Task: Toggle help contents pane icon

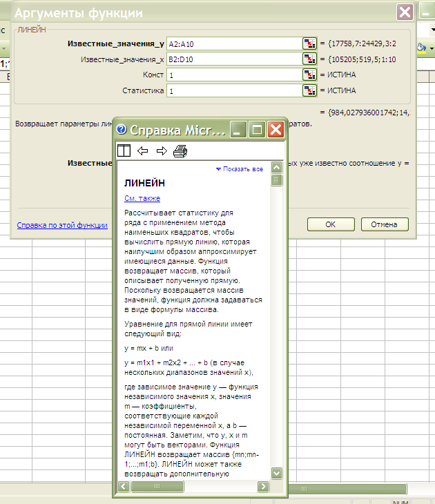Action: coord(124,151)
